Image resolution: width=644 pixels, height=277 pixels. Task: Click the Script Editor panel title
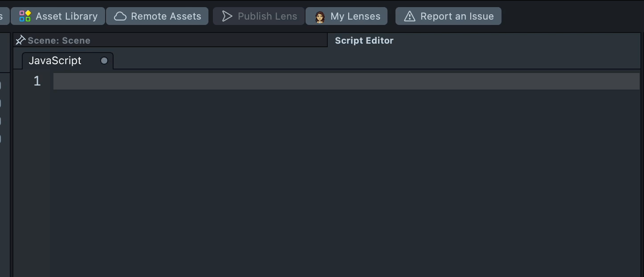[364, 41]
